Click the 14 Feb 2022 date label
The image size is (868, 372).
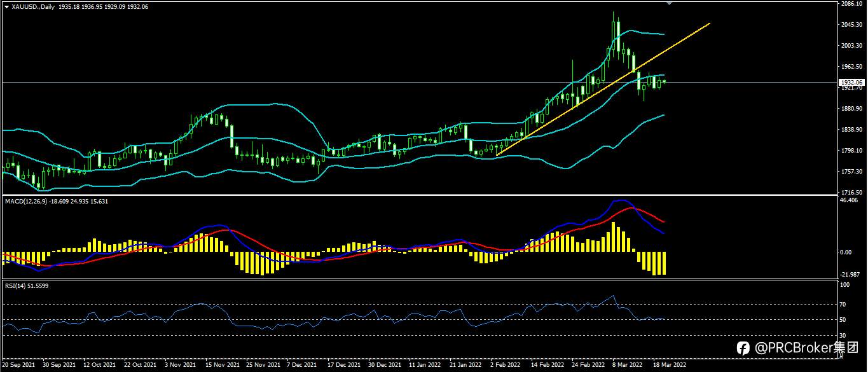click(546, 366)
